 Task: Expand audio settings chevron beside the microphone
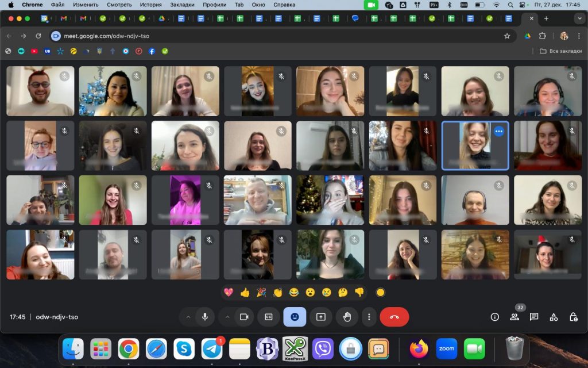[188, 317]
